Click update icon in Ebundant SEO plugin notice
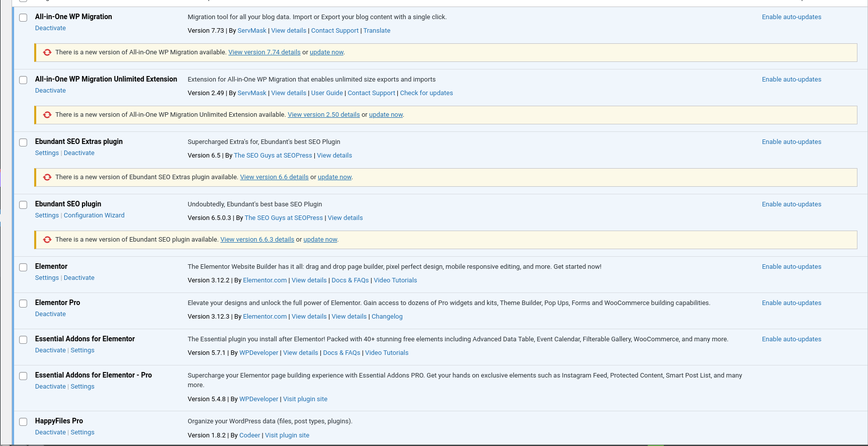The width and height of the screenshot is (868, 446). (x=47, y=240)
